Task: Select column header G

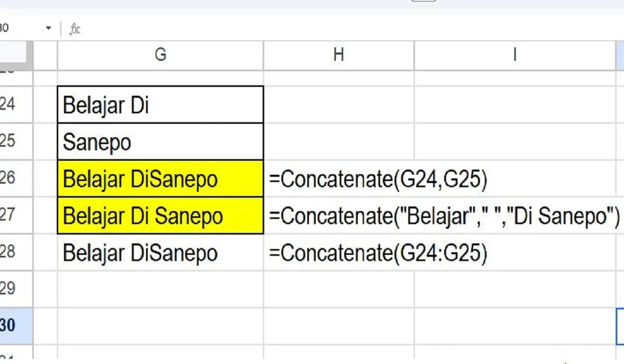Action: (160, 54)
